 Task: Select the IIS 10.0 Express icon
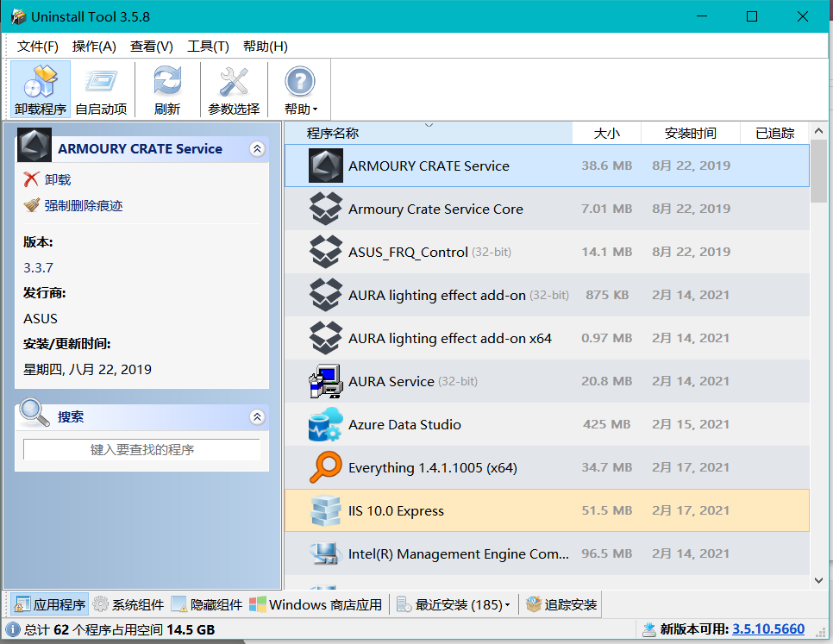point(326,510)
